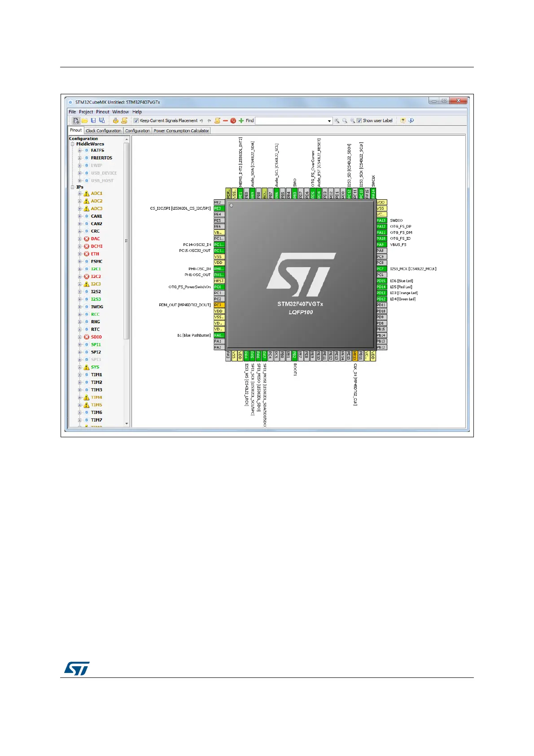Select CRC in the IPs tree
Screen dimensions: 534x756
95,232
